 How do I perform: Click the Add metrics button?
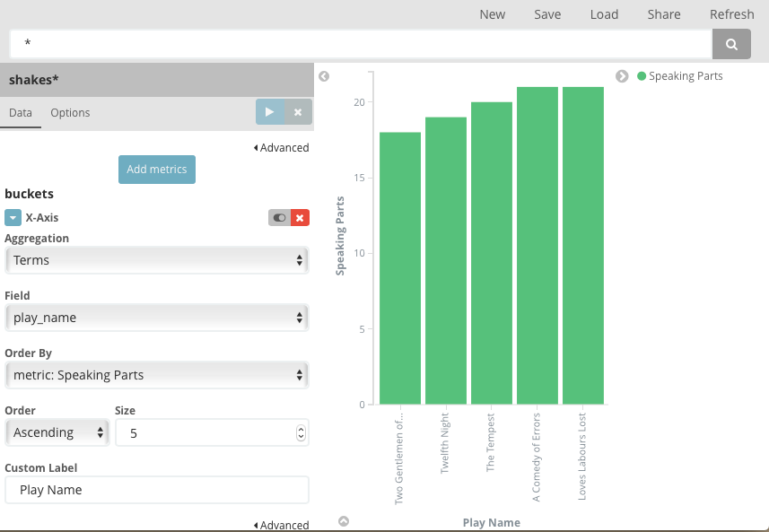coord(156,169)
